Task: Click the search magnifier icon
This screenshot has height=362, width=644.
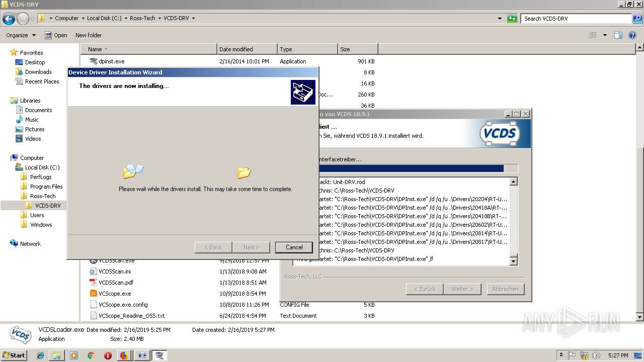Action: (637, 19)
